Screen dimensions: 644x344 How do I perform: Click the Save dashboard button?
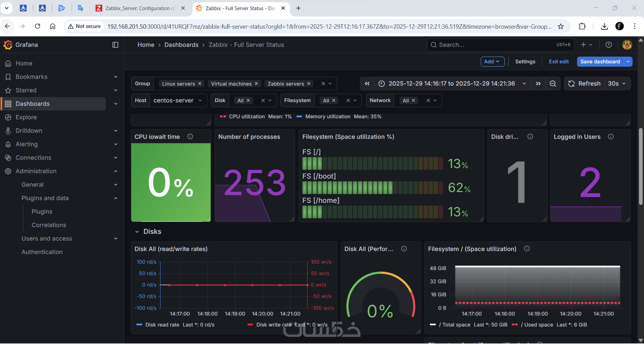coord(600,62)
